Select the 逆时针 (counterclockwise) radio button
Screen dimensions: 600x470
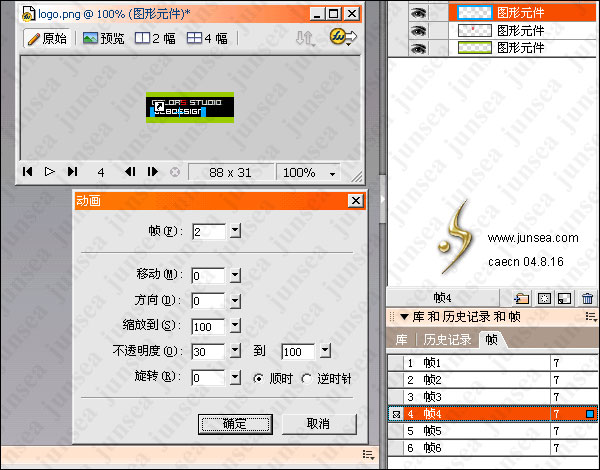pos(307,379)
